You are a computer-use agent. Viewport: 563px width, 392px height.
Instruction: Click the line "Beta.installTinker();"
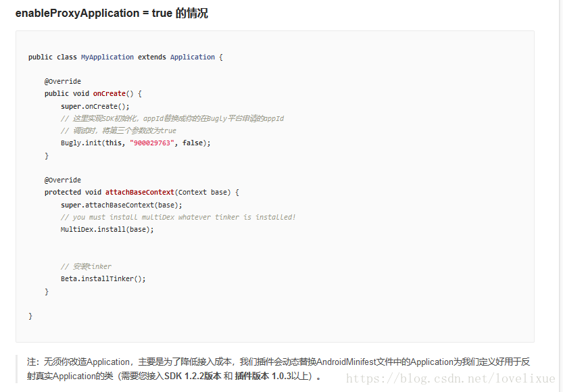(x=103, y=279)
